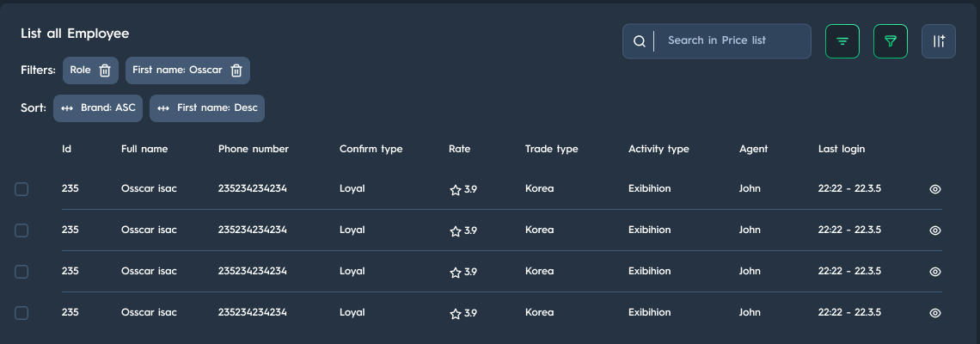The width and height of the screenshot is (980, 344).
Task: Remove First name: Osscar filter trash icon
Action: [x=236, y=71]
